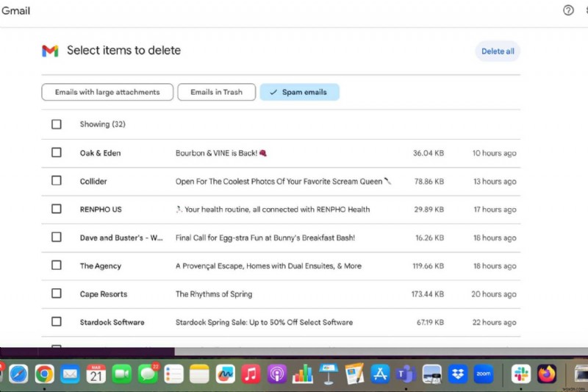Launch Microsoft Teams from the dock
This screenshot has height=392, width=588.
pyautogui.click(x=406, y=374)
